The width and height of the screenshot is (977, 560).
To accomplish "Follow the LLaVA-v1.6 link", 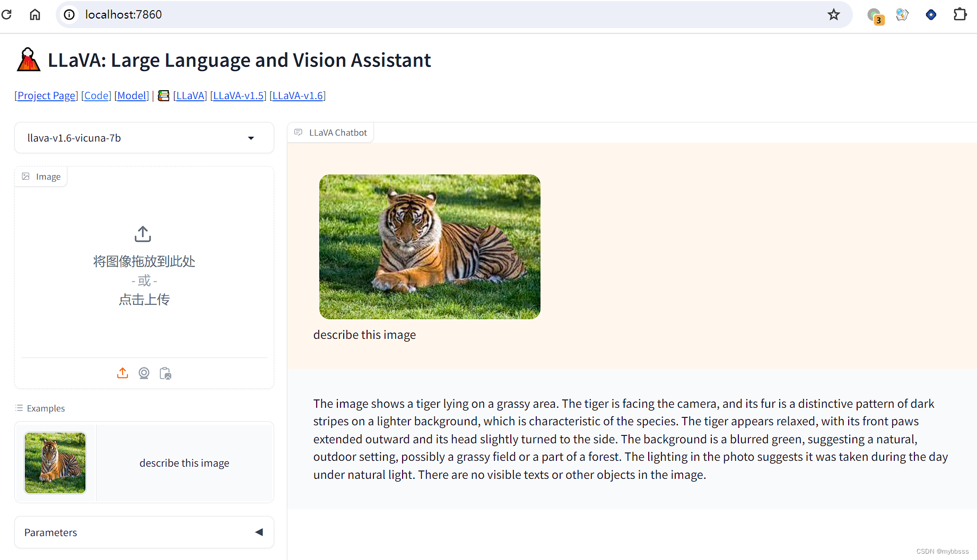I will point(298,95).
